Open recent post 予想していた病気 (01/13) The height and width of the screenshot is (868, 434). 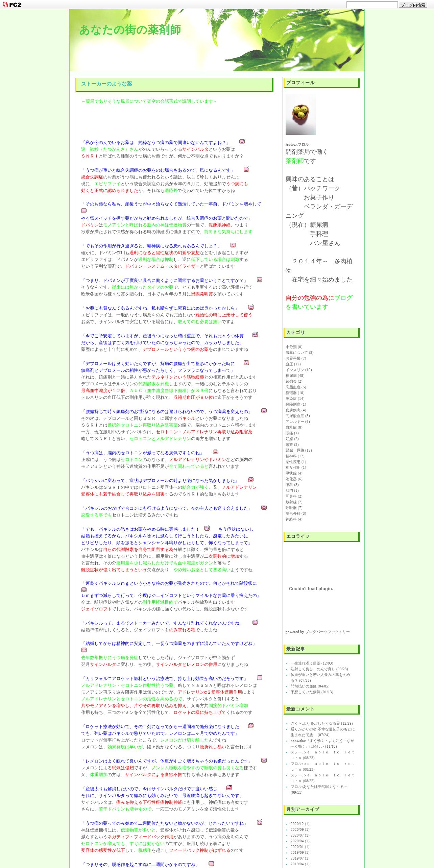click(x=312, y=692)
